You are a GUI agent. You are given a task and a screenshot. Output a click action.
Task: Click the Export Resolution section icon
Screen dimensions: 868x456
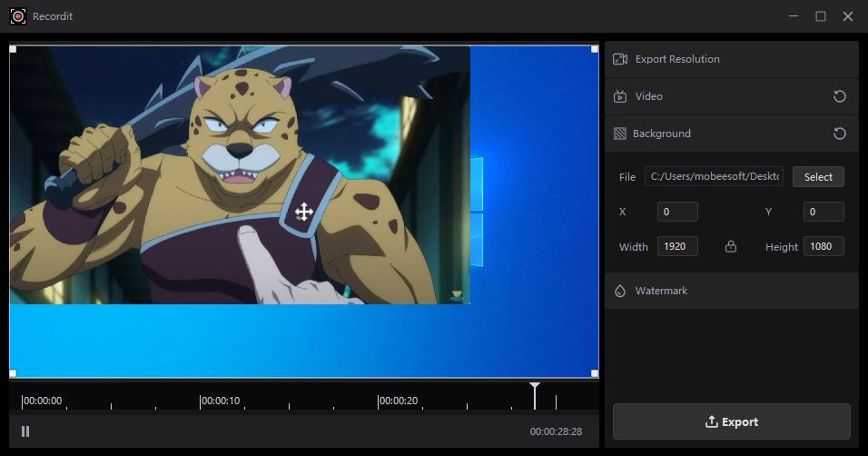coord(620,59)
